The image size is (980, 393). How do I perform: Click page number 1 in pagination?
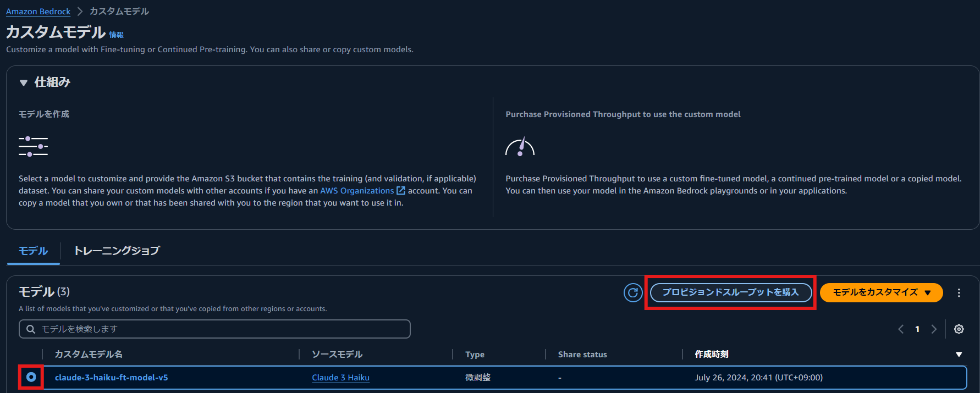click(x=917, y=329)
